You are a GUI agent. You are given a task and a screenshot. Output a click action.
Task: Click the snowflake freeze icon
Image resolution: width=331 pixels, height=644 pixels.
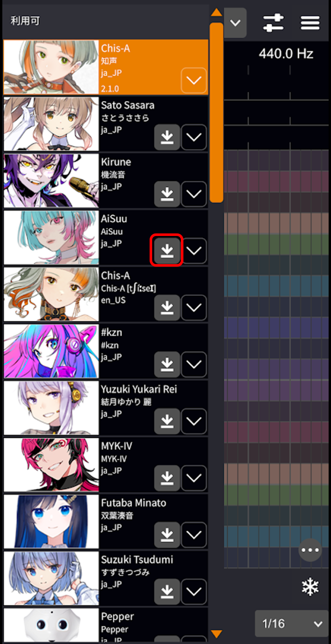(x=310, y=586)
